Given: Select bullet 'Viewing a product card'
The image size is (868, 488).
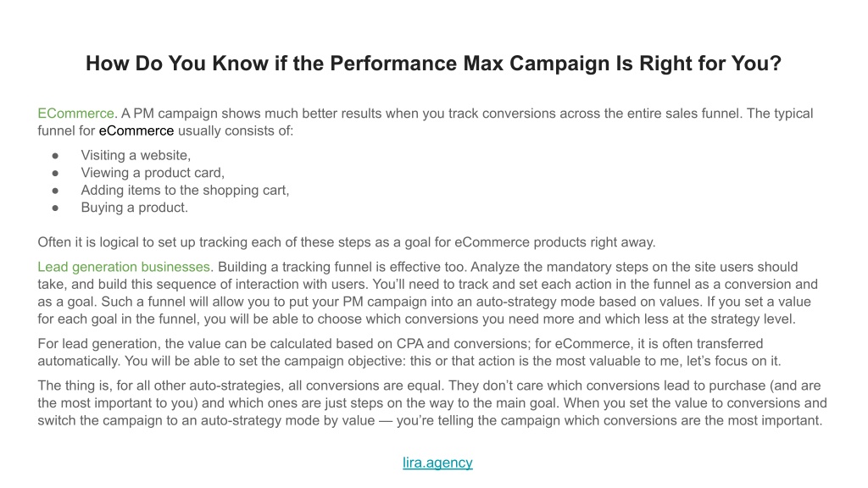Looking at the screenshot, I should (x=153, y=173).
